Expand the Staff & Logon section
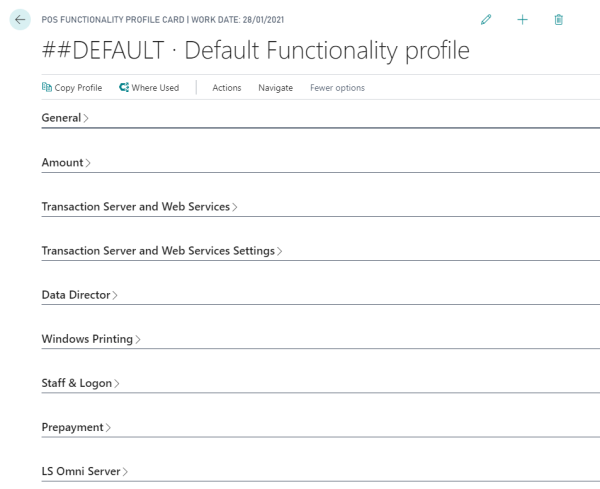This screenshot has width=600, height=489. [80, 383]
